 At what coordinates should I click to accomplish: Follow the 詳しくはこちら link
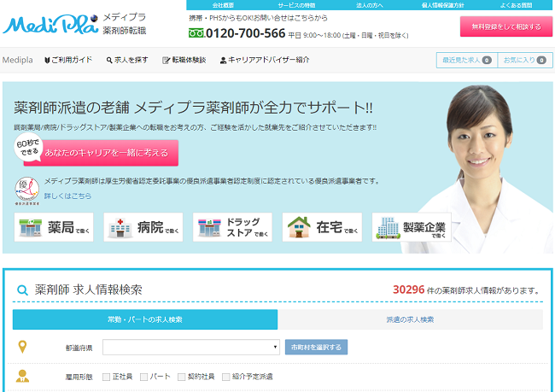point(67,196)
